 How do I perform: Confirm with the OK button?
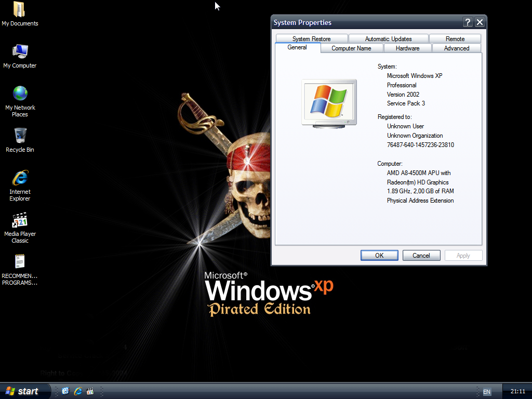click(379, 256)
